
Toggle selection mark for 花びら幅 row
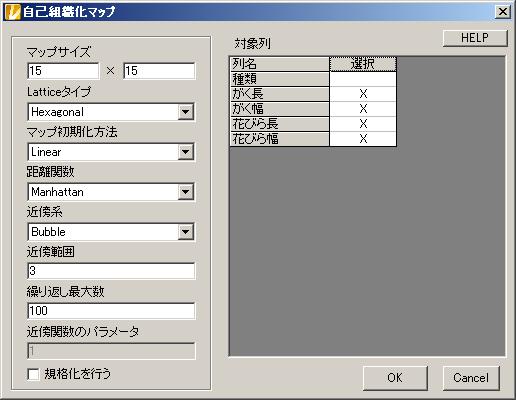(x=363, y=139)
